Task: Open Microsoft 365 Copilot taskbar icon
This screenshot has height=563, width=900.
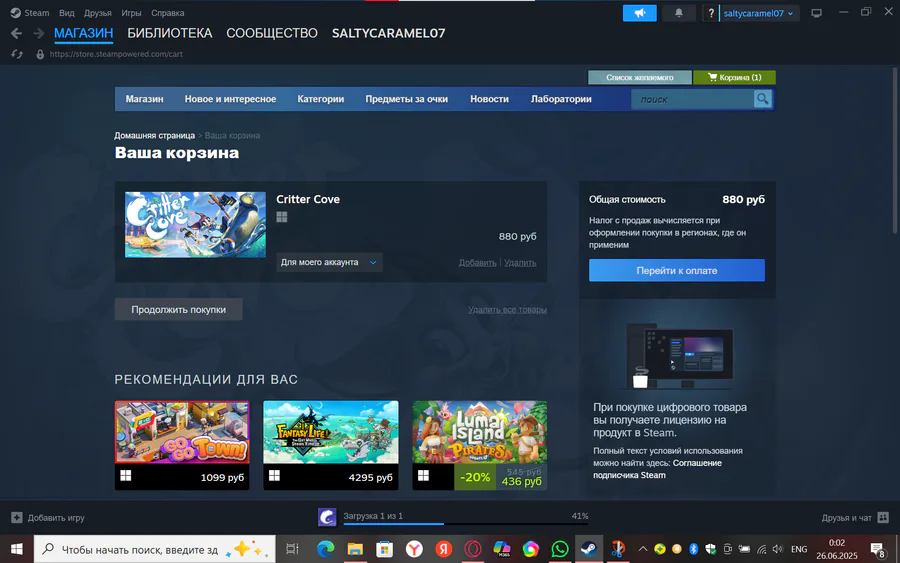Action: pyautogui.click(x=502, y=549)
